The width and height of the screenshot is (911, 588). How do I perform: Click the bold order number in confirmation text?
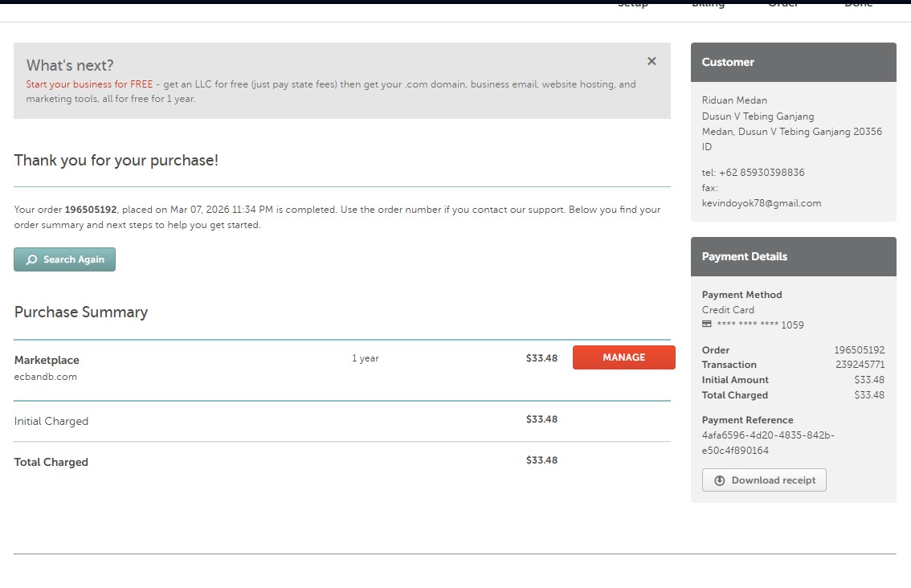pos(91,210)
